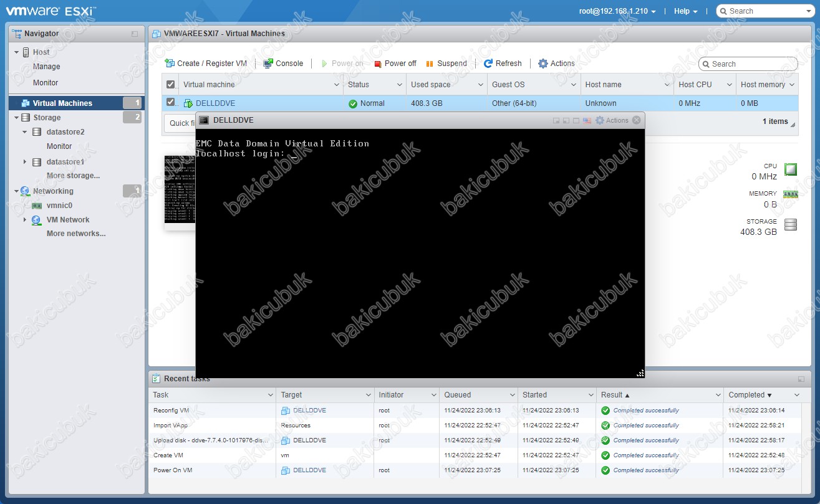Open More storage... link
Viewport: 820px width, 504px height.
point(73,176)
